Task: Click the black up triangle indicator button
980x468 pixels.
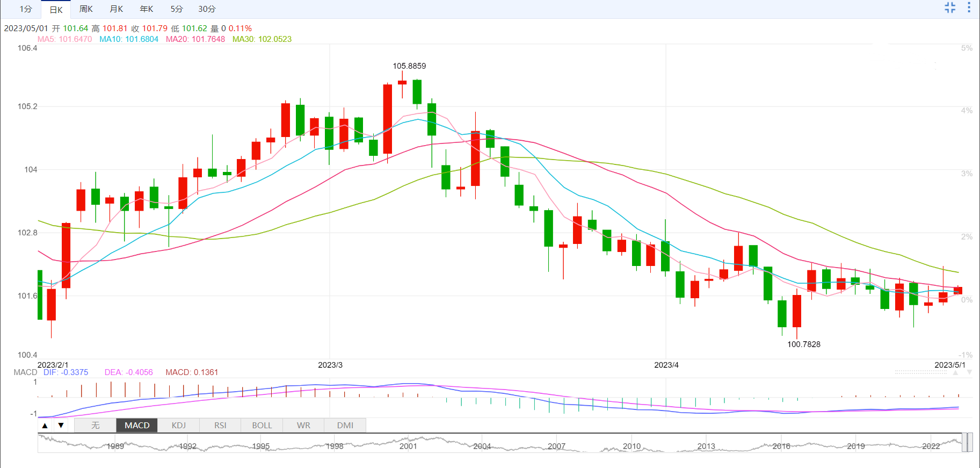Action: 45,426
